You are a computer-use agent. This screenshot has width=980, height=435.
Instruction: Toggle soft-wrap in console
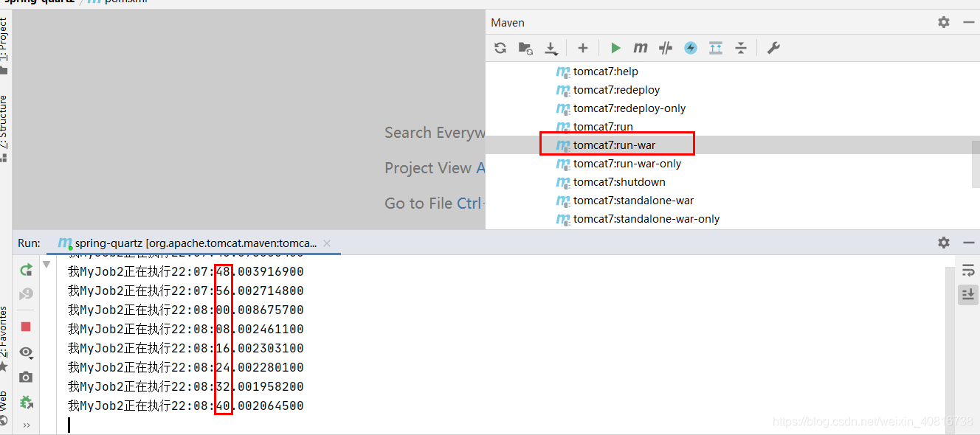tap(968, 271)
